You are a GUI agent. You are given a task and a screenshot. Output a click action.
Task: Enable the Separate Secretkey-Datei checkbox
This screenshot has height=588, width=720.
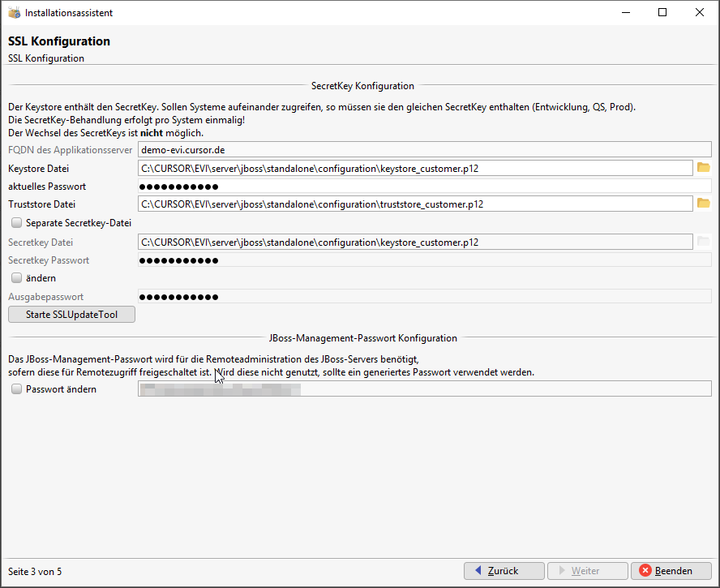pos(16,222)
